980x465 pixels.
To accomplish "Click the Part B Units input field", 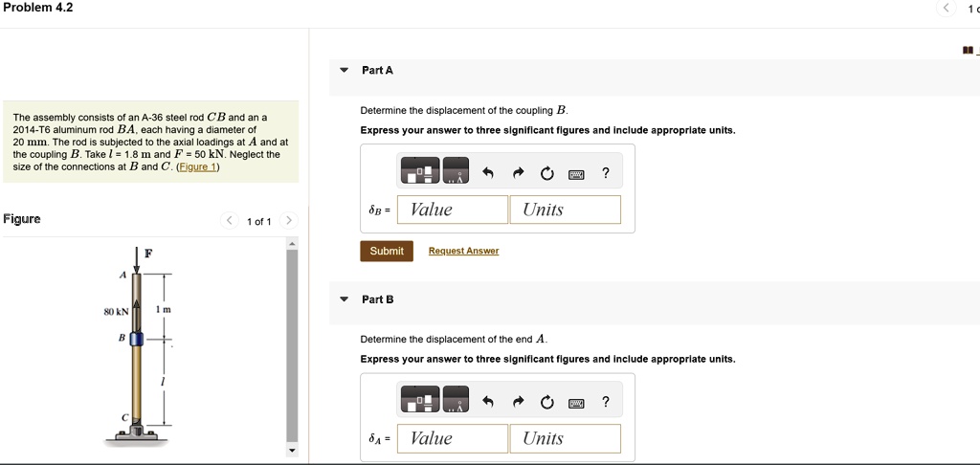I will point(565,438).
